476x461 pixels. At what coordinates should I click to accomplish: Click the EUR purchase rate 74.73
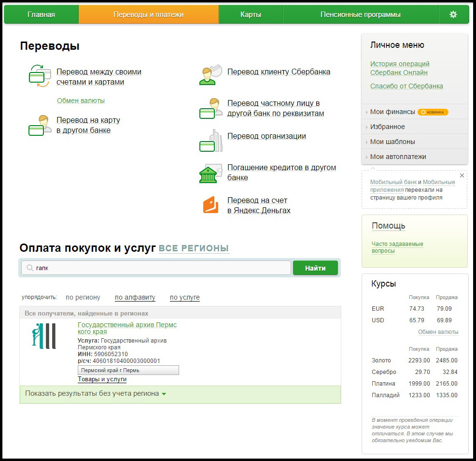coord(417,308)
